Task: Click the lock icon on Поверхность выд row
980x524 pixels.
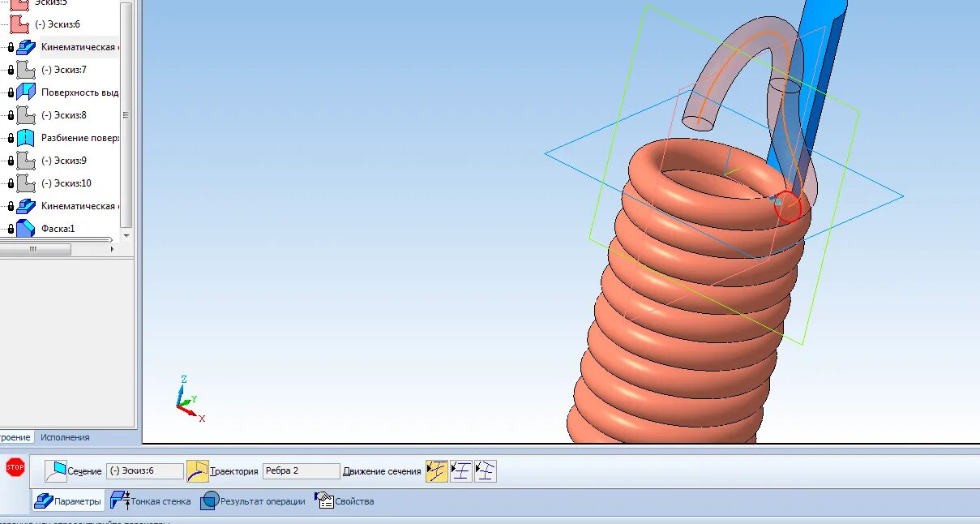Action: [x=11, y=92]
